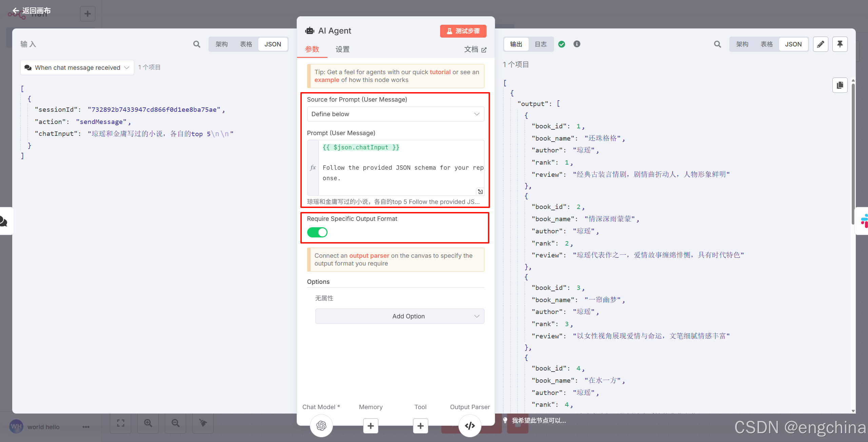Open When chat message received selector
The width and height of the screenshot is (868, 442).
77,67
